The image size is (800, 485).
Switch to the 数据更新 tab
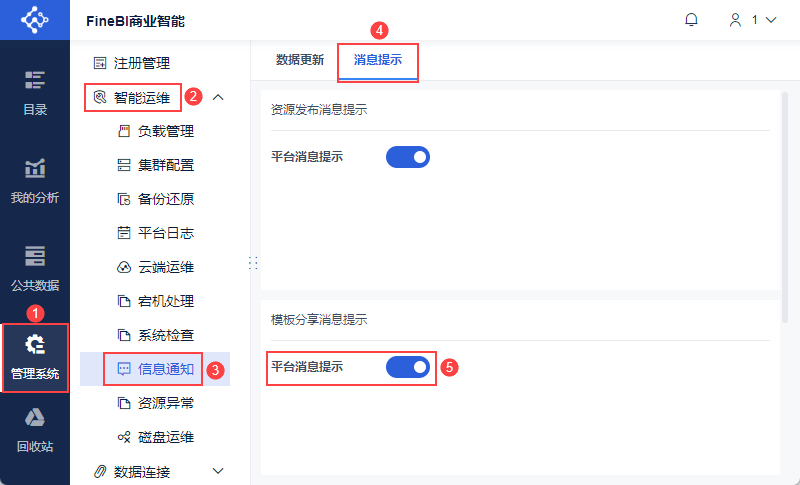300,60
